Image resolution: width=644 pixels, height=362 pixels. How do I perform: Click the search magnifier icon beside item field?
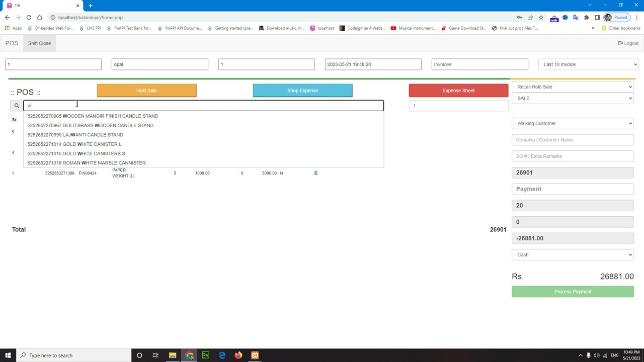click(17, 106)
